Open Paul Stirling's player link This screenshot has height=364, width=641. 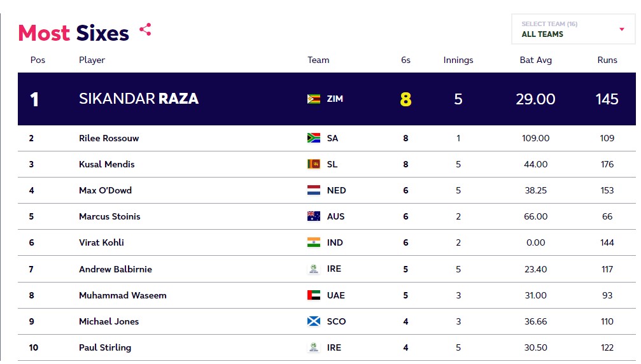[105, 347]
